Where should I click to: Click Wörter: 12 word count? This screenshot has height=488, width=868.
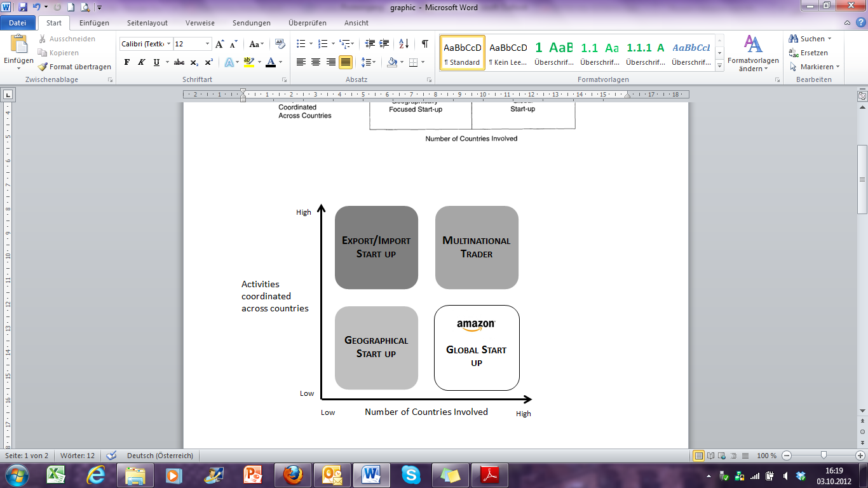click(78, 456)
